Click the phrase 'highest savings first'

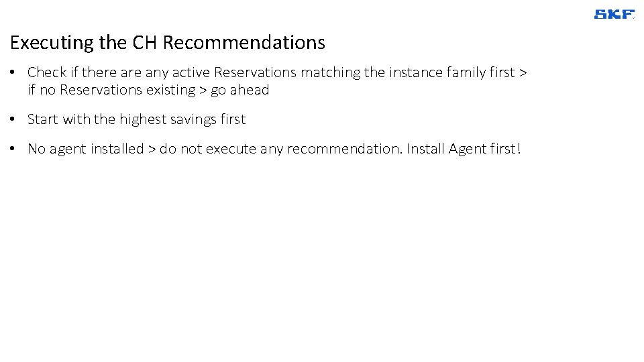click(x=182, y=119)
